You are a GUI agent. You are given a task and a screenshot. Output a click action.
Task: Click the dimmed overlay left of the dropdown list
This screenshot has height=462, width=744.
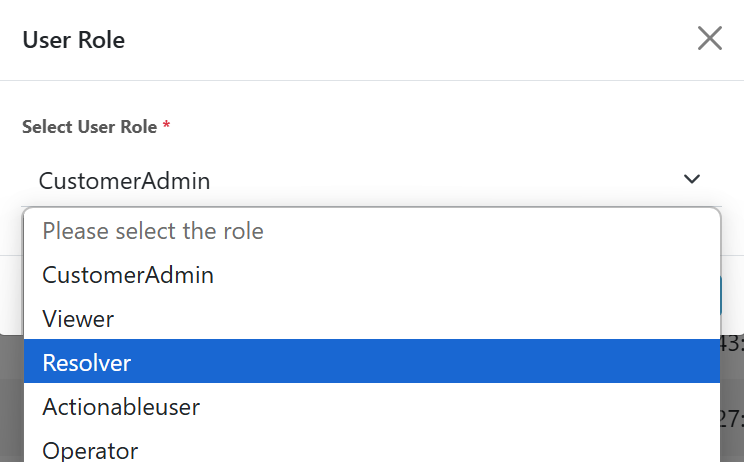point(11,400)
